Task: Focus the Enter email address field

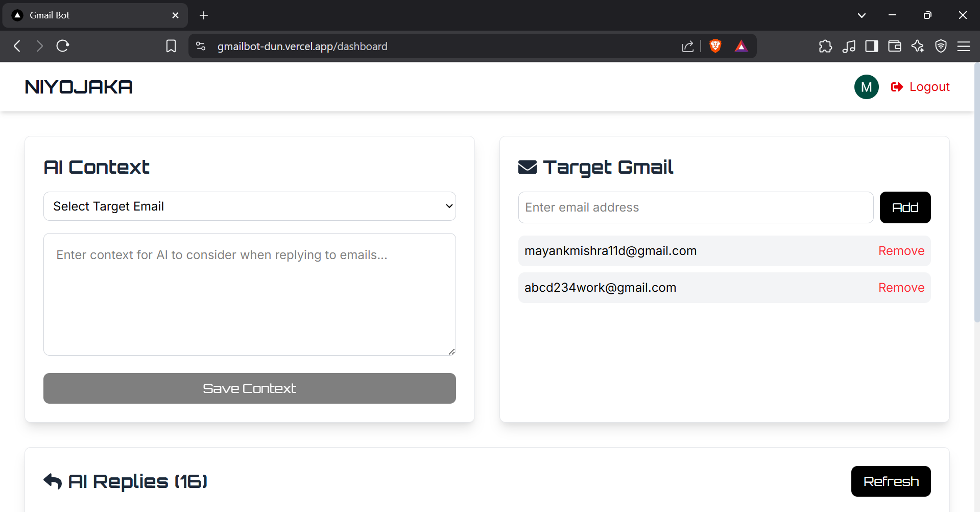Action: pyautogui.click(x=696, y=207)
